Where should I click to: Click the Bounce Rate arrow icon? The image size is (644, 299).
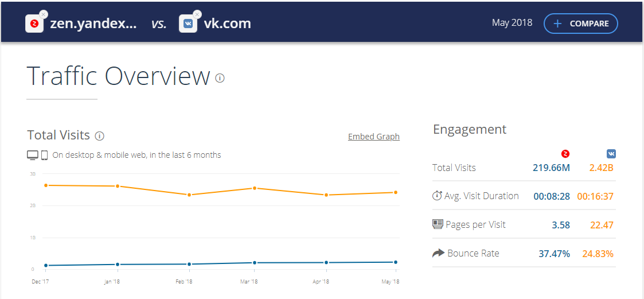[x=438, y=253]
